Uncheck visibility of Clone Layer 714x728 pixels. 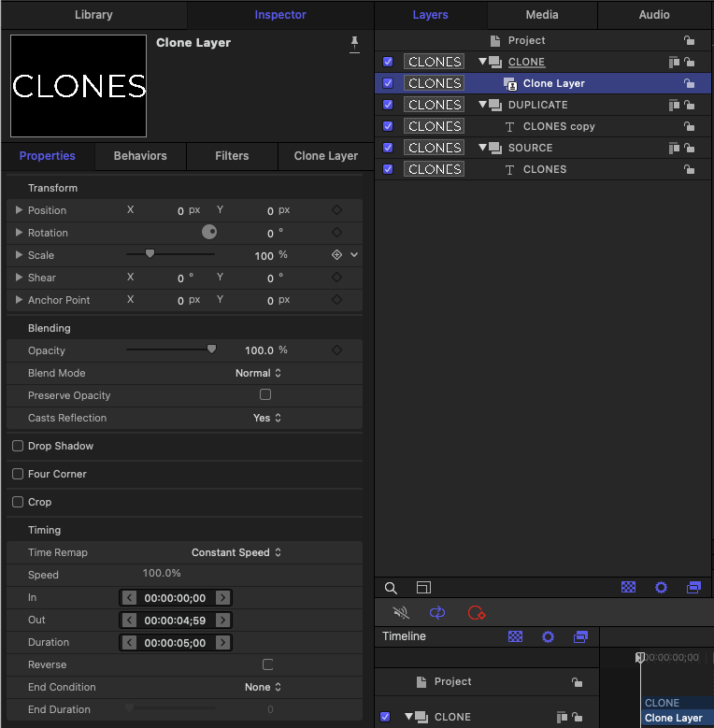[388, 83]
